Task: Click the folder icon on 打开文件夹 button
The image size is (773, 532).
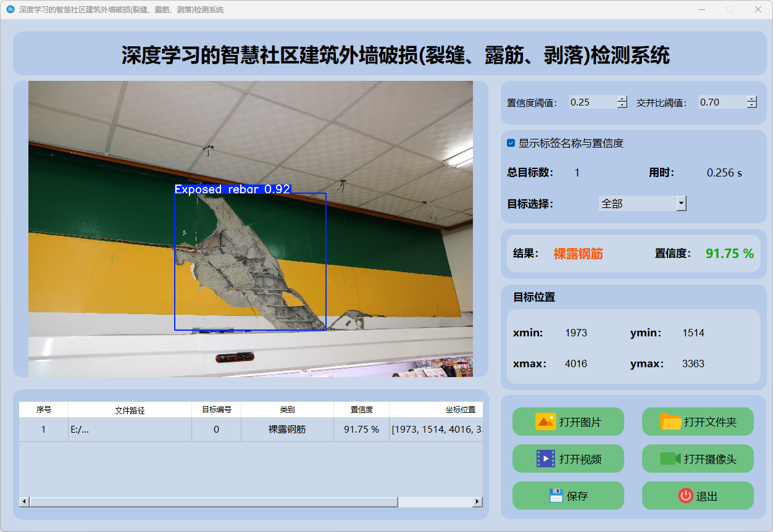Action: 671,422
